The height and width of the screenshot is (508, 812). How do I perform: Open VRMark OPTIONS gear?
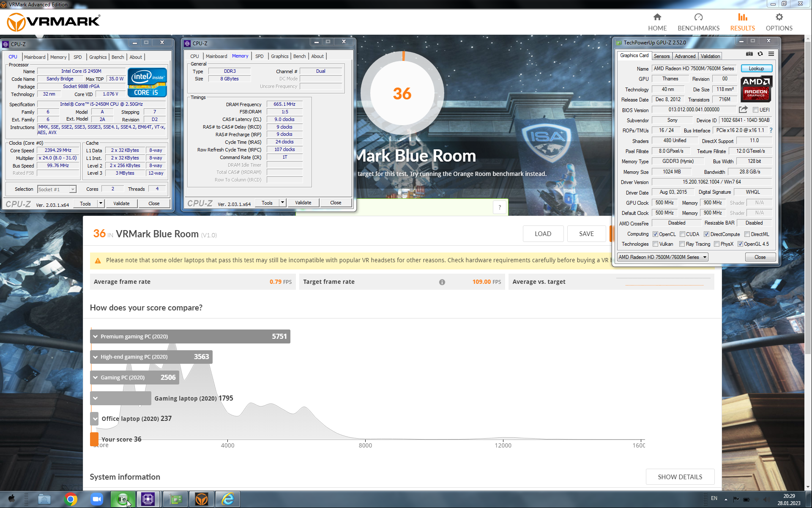[779, 22]
